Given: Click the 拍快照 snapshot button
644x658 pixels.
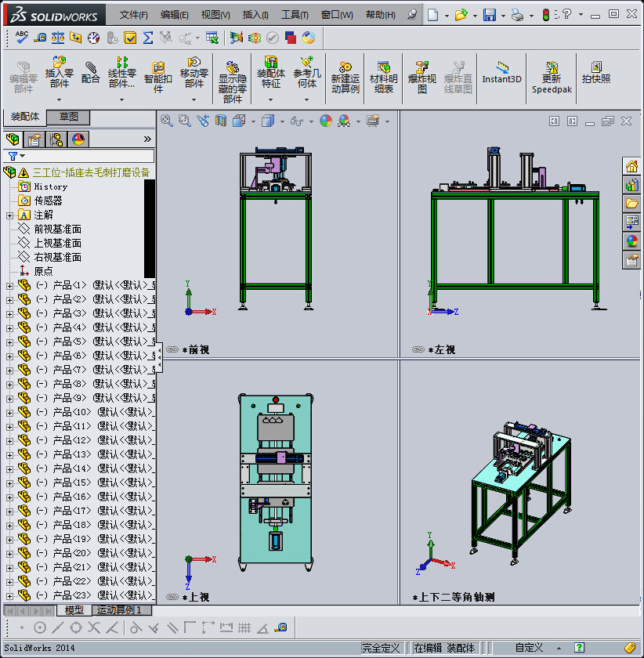Looking at the screenshot, I should coord(596,73).
